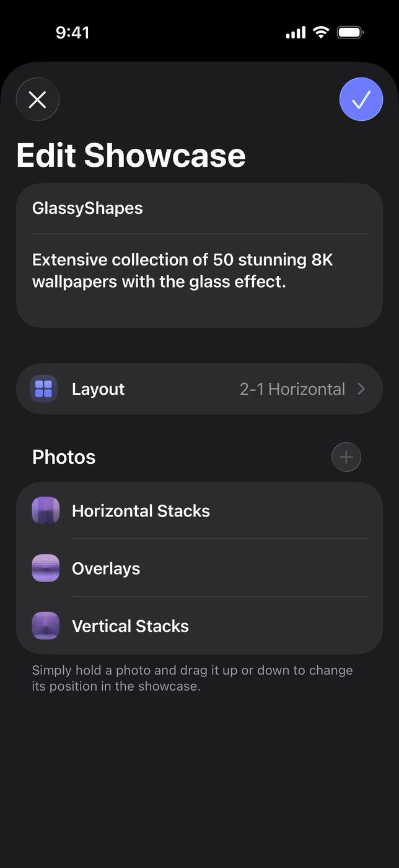Open the Layout row label
This screenshot has height=868, width=399.
[98, 389]
